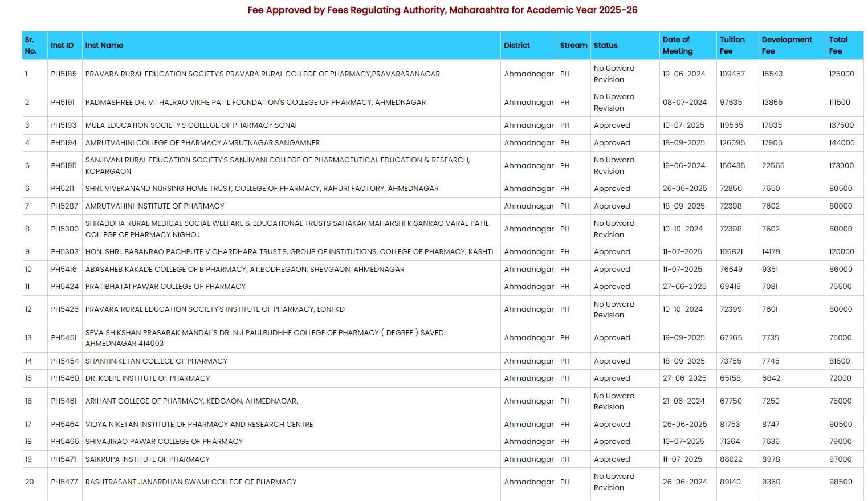Viewport: 868px width, 501px height.
Task: Select tuition fee 126095 cell
Action: (732, 143)
